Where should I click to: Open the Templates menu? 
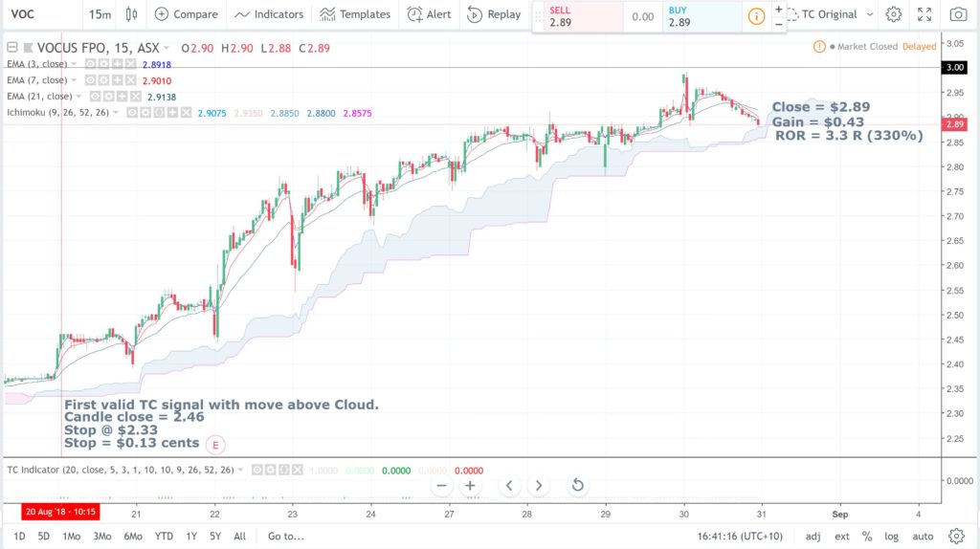tap(355, 14)
